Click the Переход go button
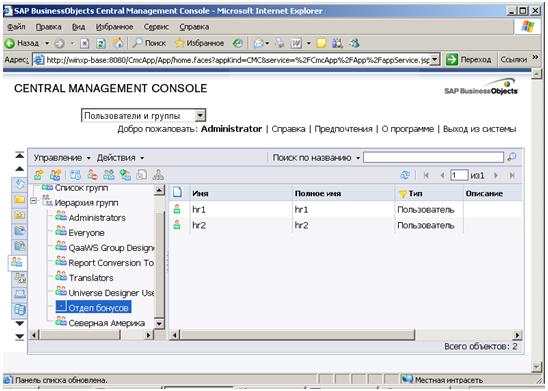 469,59
